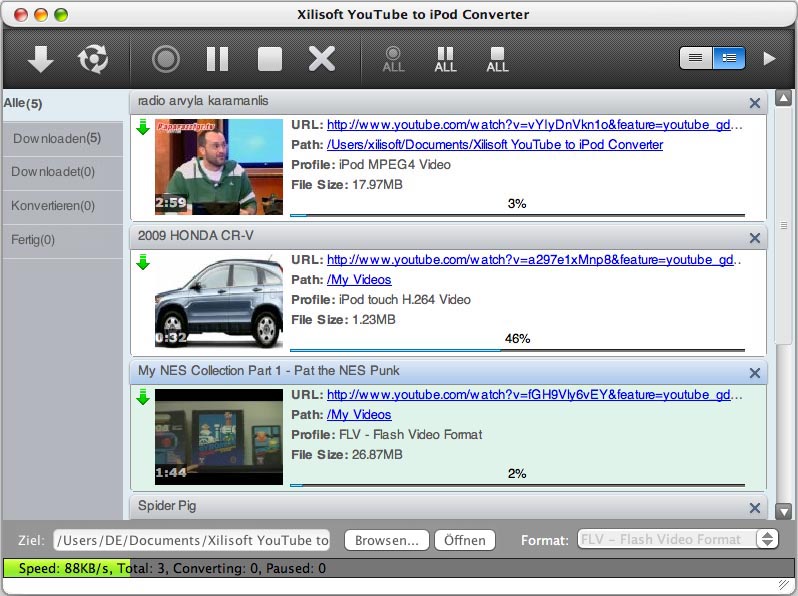Stop the selected task
The image size is (798, 596).
pos(270,59)
